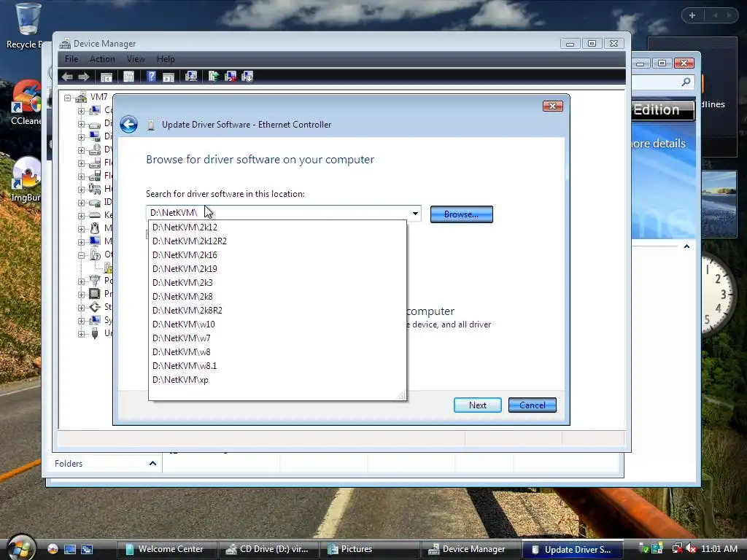Select D:\NetKVM\2k8R2 from the list

[x=277, y=310]
